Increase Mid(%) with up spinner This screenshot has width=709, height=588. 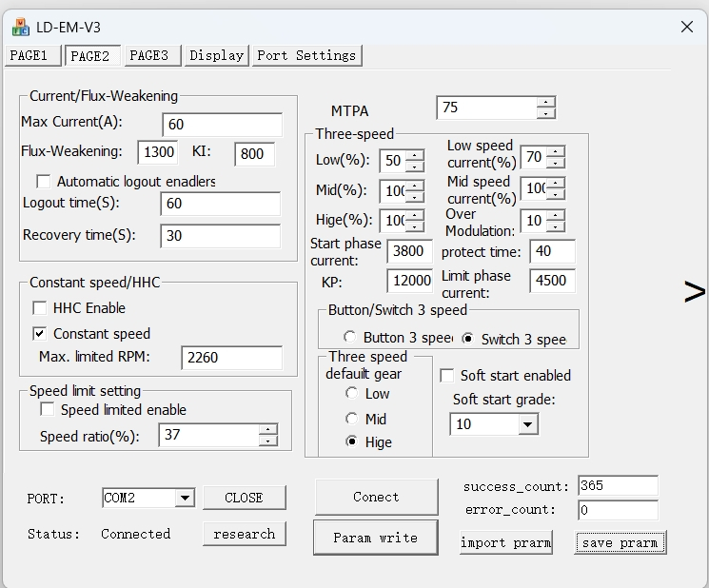(x=415, y=186)
